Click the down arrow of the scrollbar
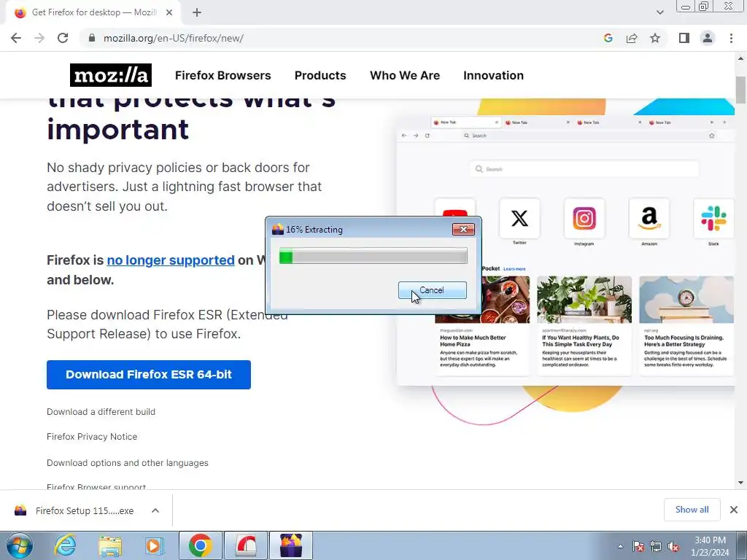 pyautogui.click(x=741, y=483)
